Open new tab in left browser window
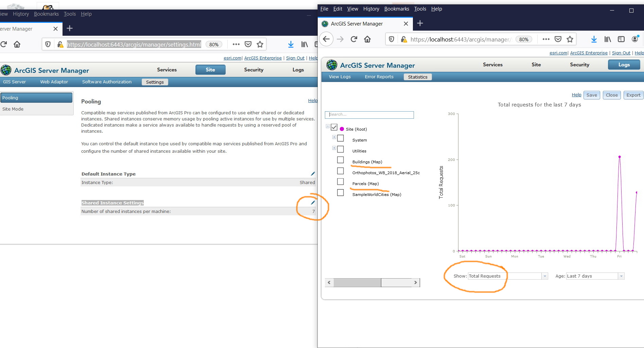This screenshot has height=348, width=644. point(70,28)
